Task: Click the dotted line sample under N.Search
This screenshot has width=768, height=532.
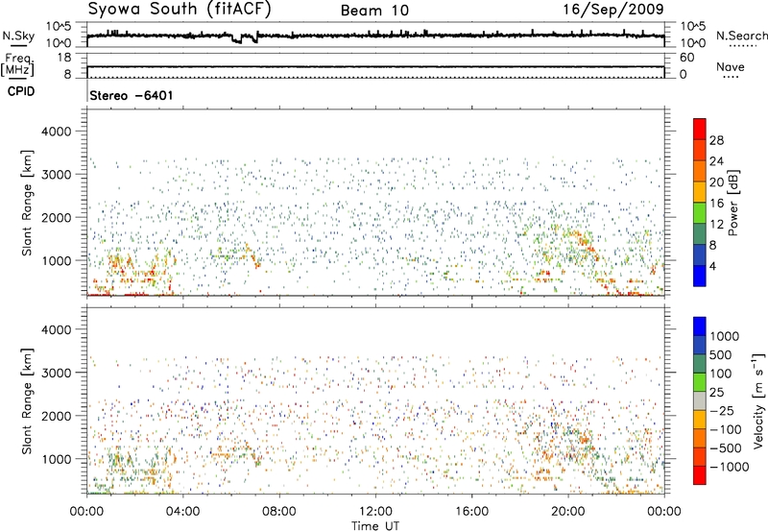Action: [x=743, y=46]
